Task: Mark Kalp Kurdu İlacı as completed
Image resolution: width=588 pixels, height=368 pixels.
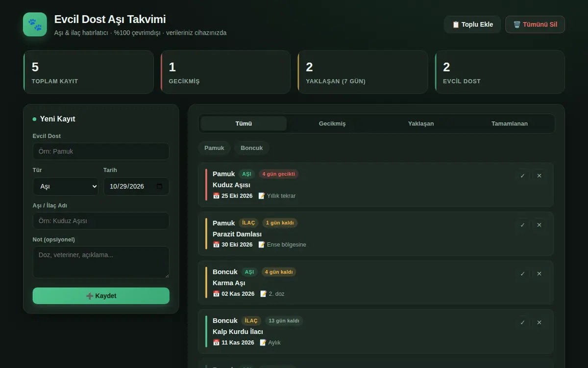Action: click(522, 322)
